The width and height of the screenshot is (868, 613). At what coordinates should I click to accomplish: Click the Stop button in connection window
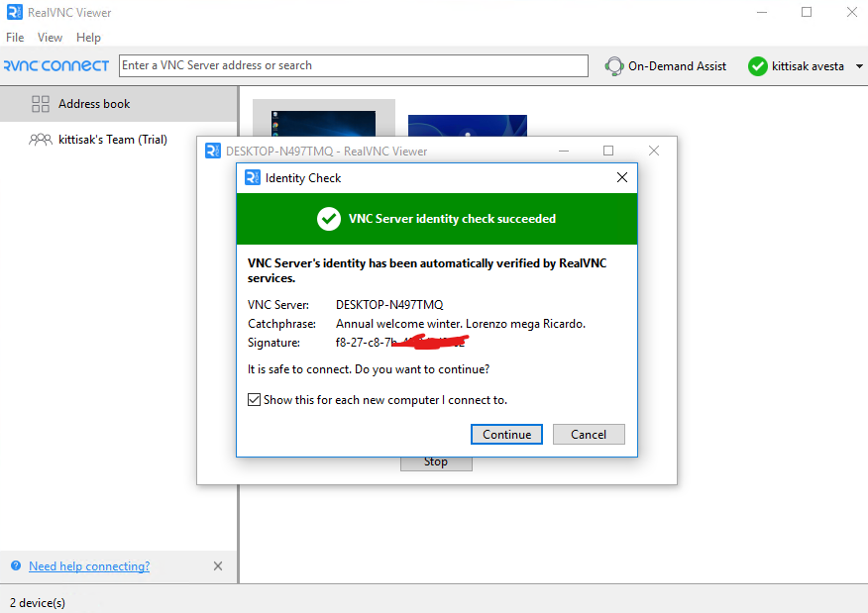[x=436, y=463]
